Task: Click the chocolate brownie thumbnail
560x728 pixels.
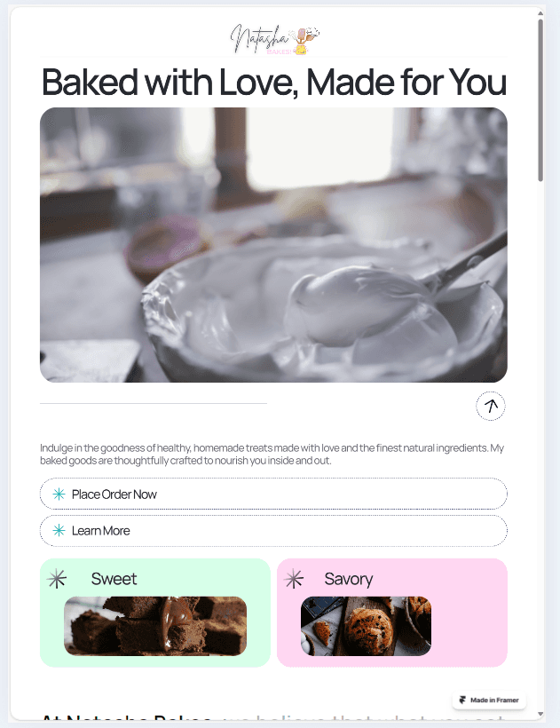Action: pos(155,626)
